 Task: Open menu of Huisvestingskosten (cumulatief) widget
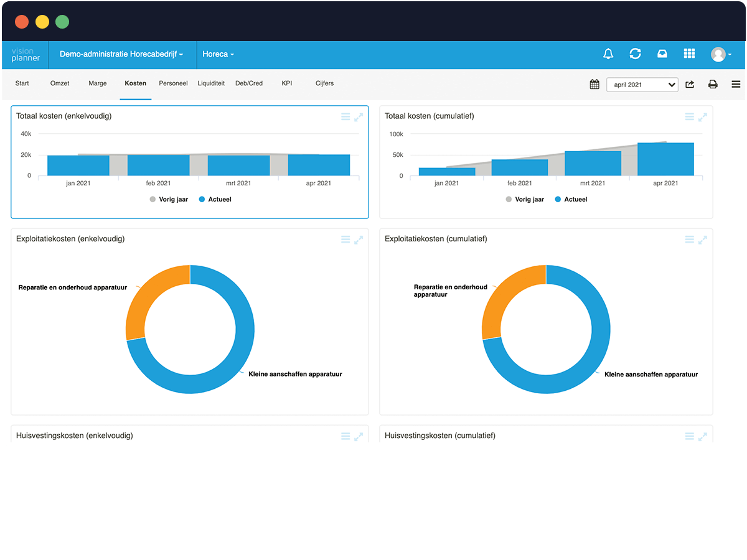click(689, 437)
